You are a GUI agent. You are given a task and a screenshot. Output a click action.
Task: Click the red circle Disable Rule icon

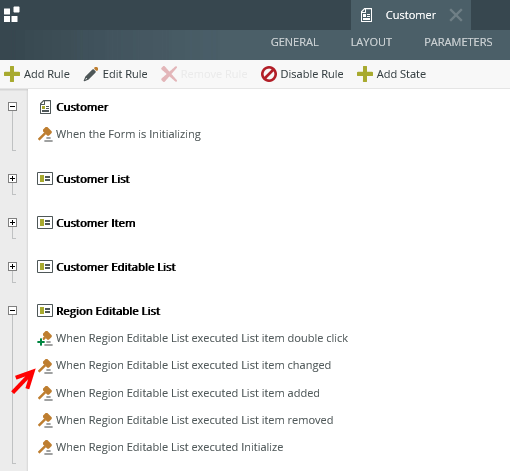pos(269,74)
